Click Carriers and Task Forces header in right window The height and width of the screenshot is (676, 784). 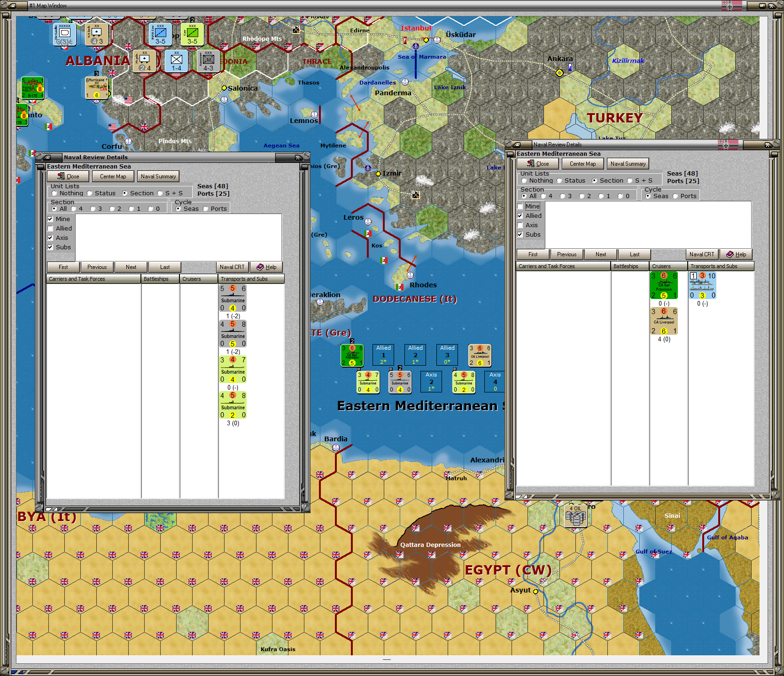(x=563, y=266)
